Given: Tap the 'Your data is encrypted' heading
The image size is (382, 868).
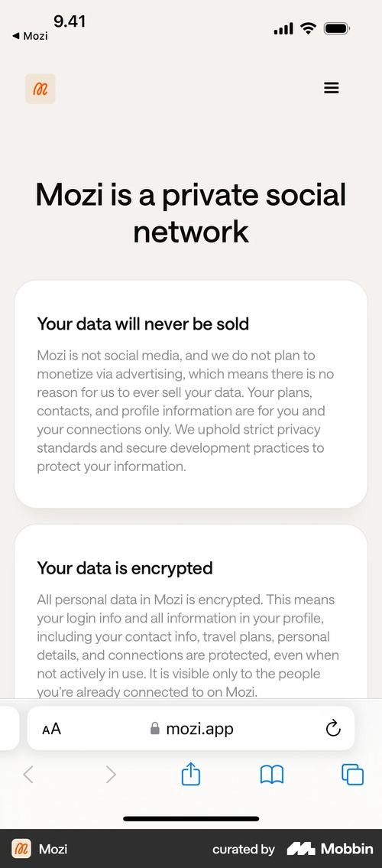Looking at the screenshot, I should coord(125,568).
